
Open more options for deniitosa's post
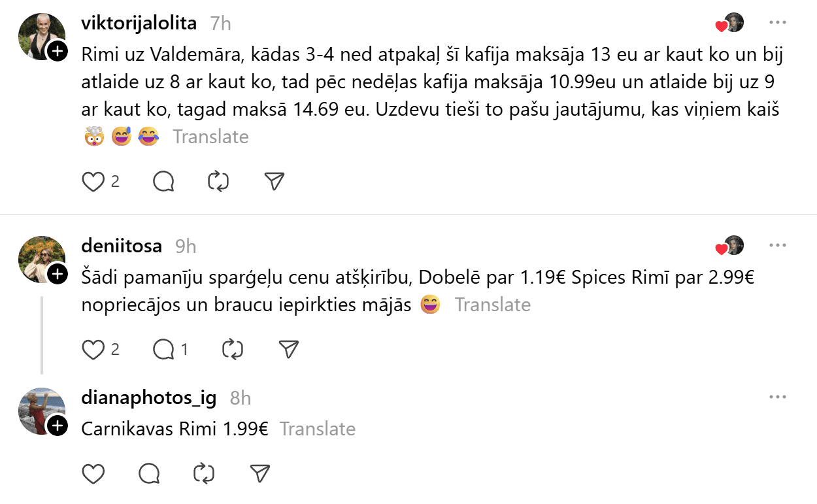click(777, 246)
